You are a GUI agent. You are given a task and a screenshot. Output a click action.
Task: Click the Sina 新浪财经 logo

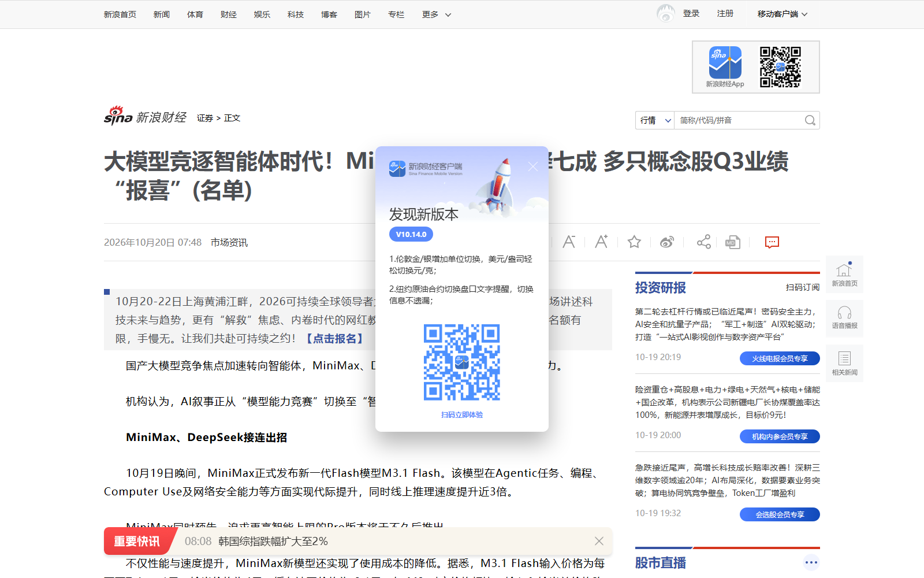(145, 116)
